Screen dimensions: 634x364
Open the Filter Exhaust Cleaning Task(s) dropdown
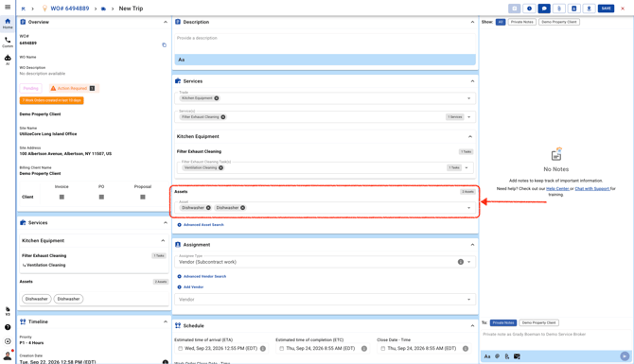coord(467,167)
